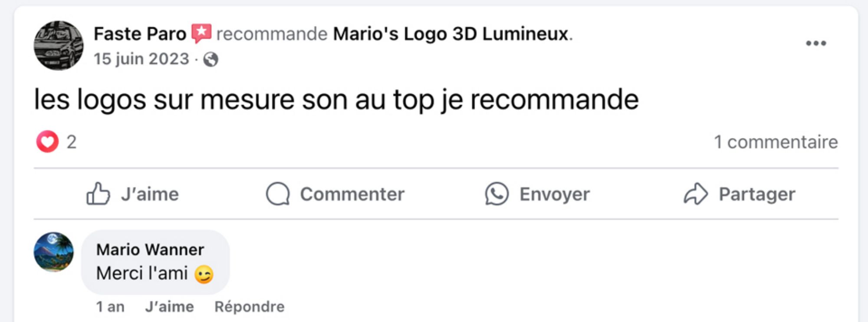868x322 pixels.
Task: Click Mario Wanner's comment avatar
Action: [x=54, y=252]
